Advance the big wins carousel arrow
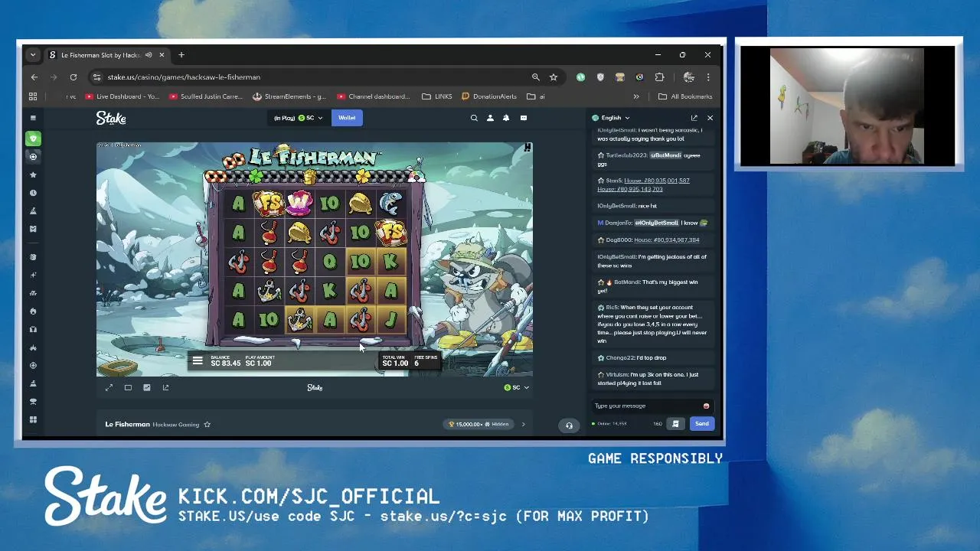The image size is (980, 551). 524,424
